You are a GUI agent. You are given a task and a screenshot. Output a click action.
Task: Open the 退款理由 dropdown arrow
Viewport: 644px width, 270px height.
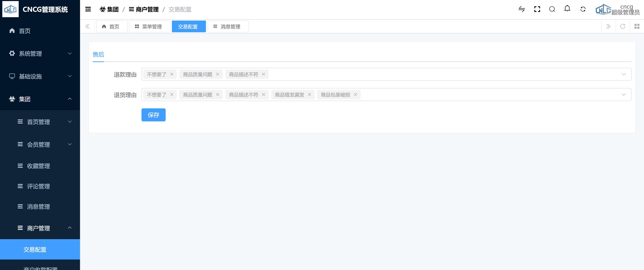[623, 74]
